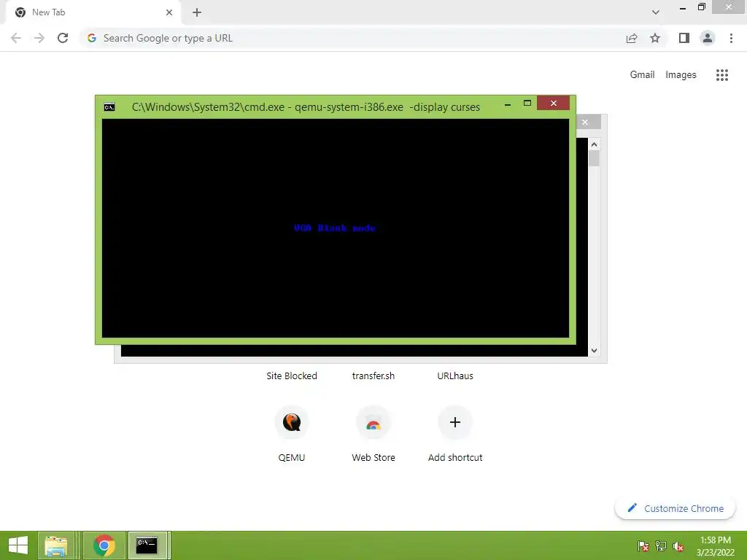Viewport: 747px width, 560px height.
Task: Reload the page with the refresh icon
Action: tap(63, 38)
